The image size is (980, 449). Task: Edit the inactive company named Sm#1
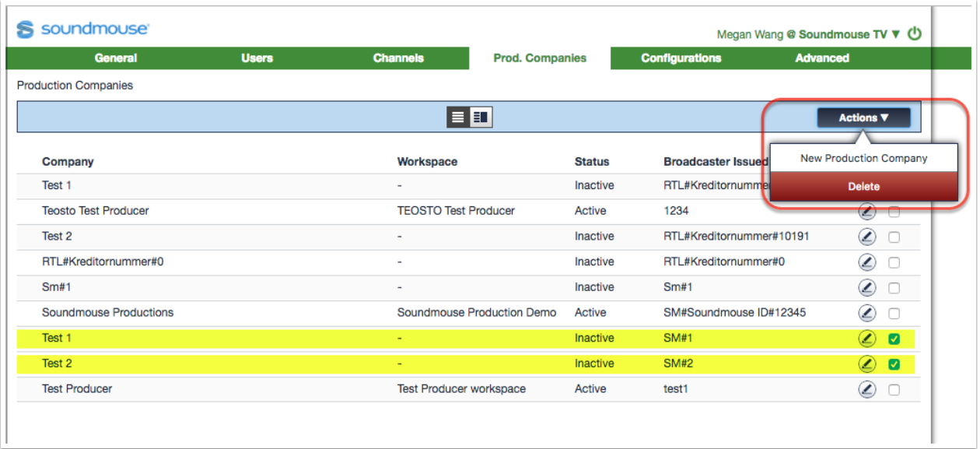click(867, 288)
